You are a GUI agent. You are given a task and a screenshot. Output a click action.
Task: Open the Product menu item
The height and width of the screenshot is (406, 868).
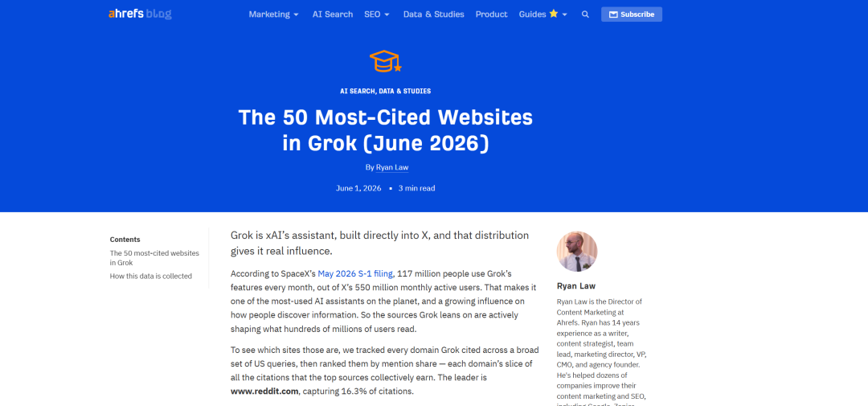coord(492,14)
